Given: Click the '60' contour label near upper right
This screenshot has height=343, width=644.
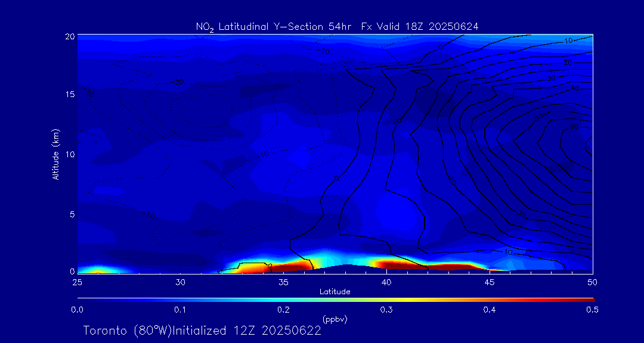Looking at the screenshot, I should point(574,127).
